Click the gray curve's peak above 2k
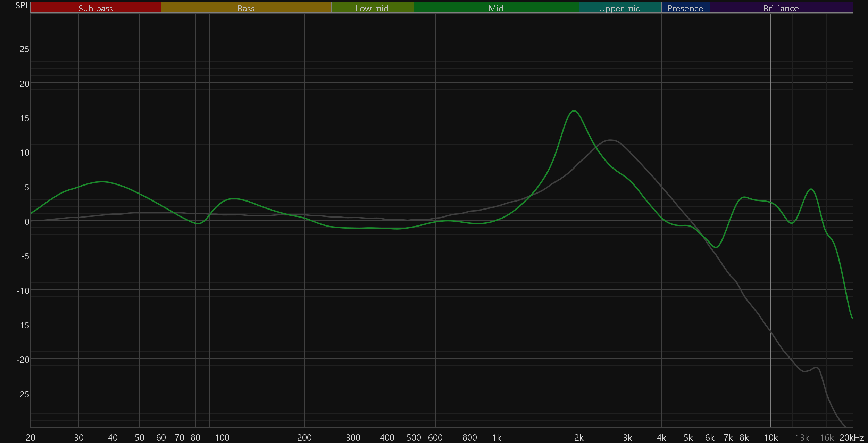Image resolution: width=868 pixels, height=443 pixels. click(x=610, y=140)
